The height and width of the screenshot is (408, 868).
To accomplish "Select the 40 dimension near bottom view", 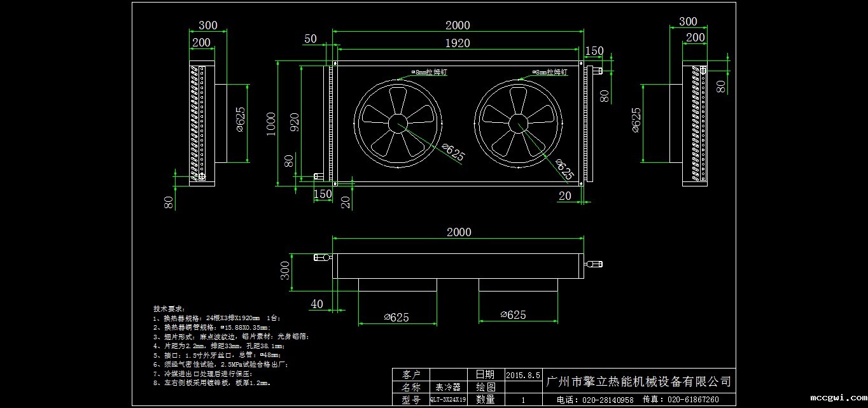I will (317, 304).
